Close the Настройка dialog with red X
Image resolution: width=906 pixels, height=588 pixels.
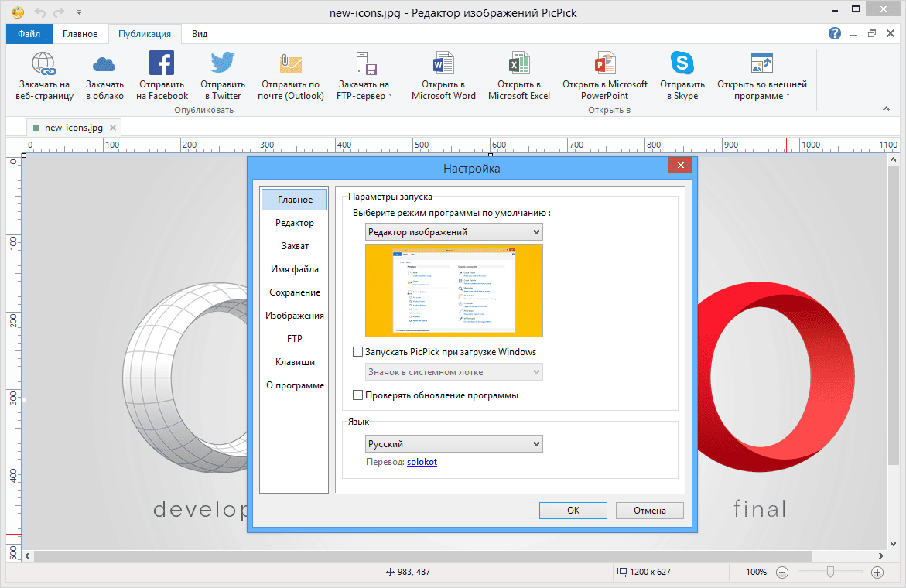pos(681,166)
